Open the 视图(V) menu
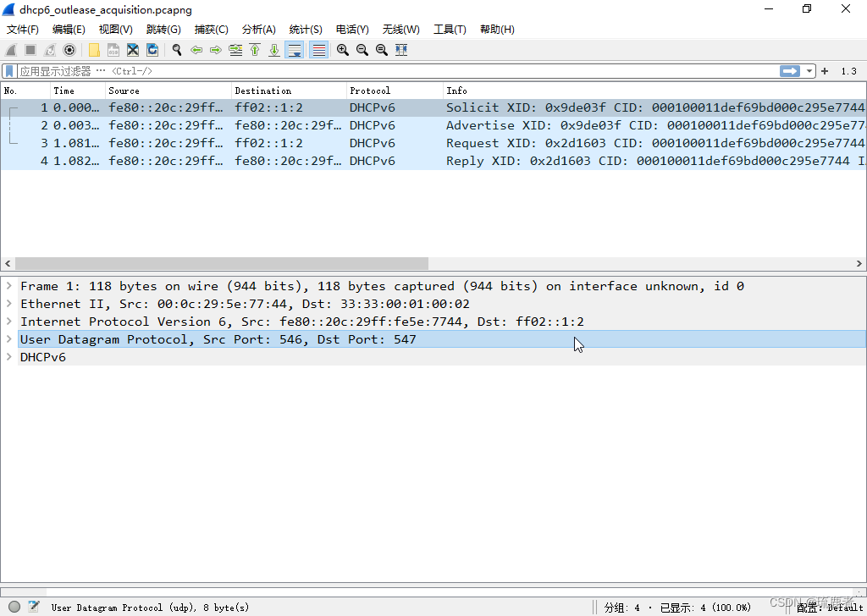Screen dimensions: 867x616 [x=115, y=30]
